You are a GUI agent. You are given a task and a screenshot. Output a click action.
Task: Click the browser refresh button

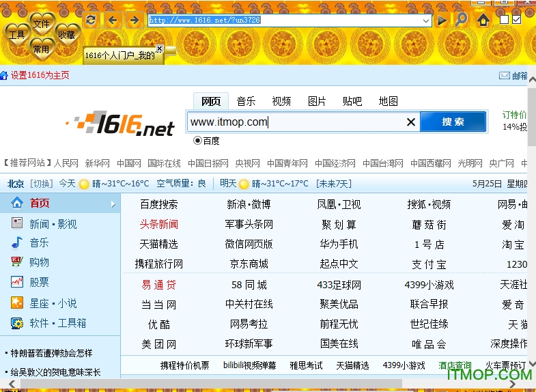click(91, 20)
